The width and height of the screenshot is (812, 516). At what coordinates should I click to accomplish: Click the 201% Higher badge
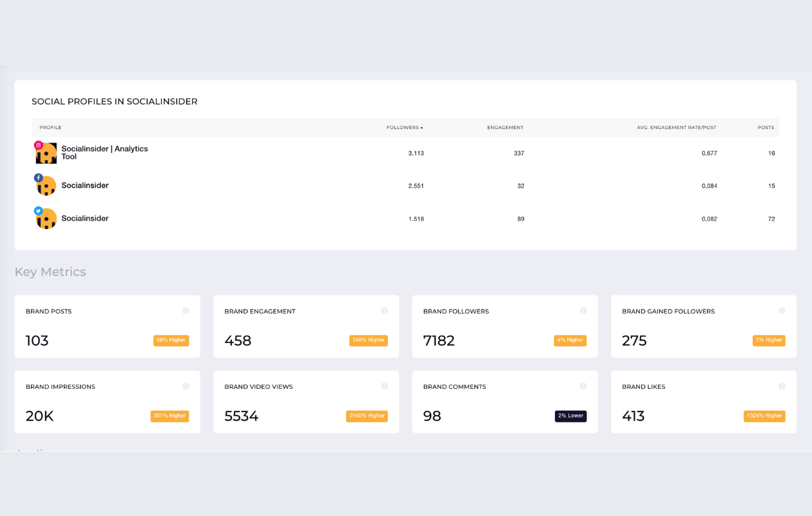[169, 416]
